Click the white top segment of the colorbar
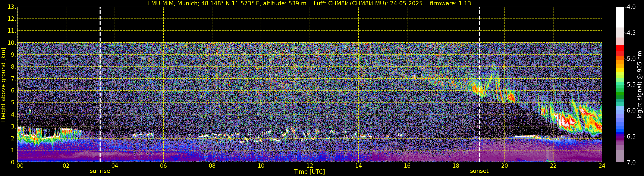This screenshot has width=644, height=176. coord(620,17)
